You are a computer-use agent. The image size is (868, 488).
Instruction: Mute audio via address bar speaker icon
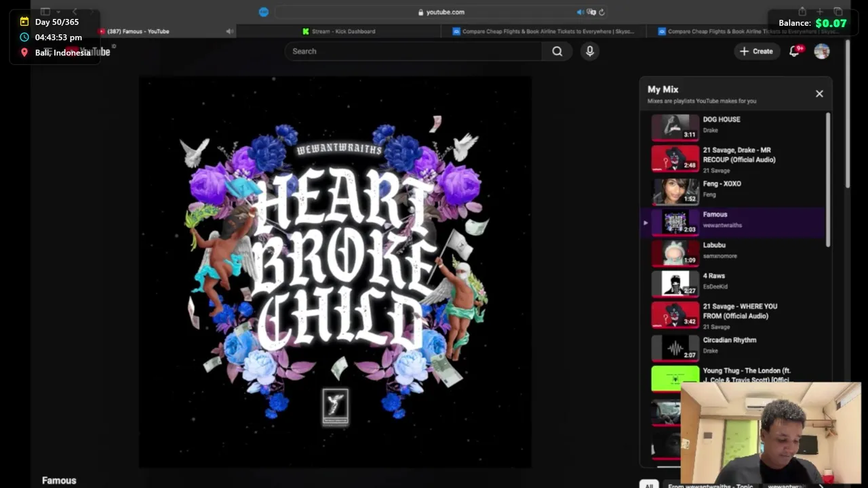click(580, 12)
